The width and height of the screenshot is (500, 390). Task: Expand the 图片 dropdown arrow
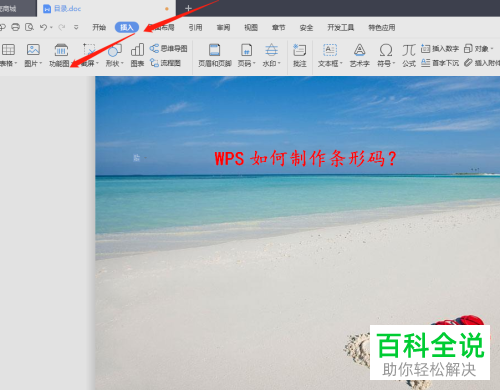[41, 63]
